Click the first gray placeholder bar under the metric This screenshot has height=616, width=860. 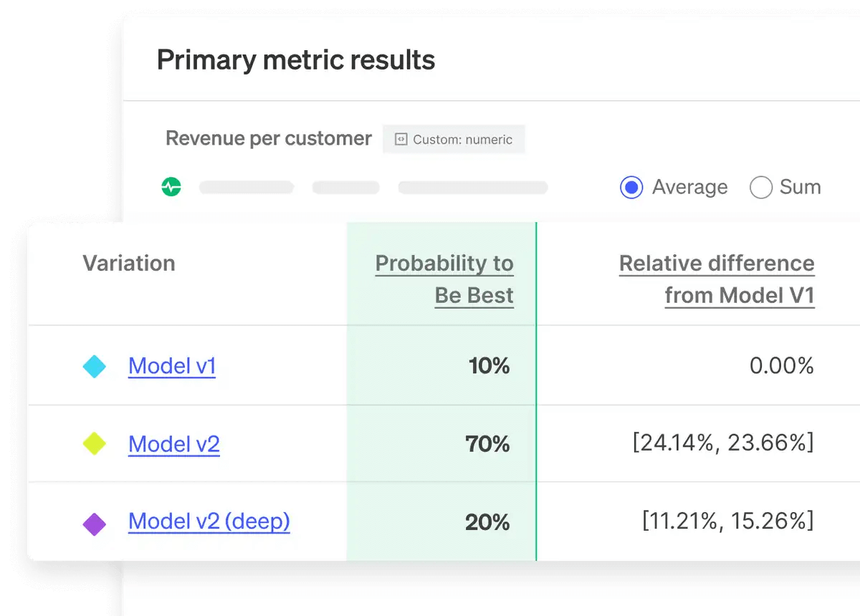point(247,187)
